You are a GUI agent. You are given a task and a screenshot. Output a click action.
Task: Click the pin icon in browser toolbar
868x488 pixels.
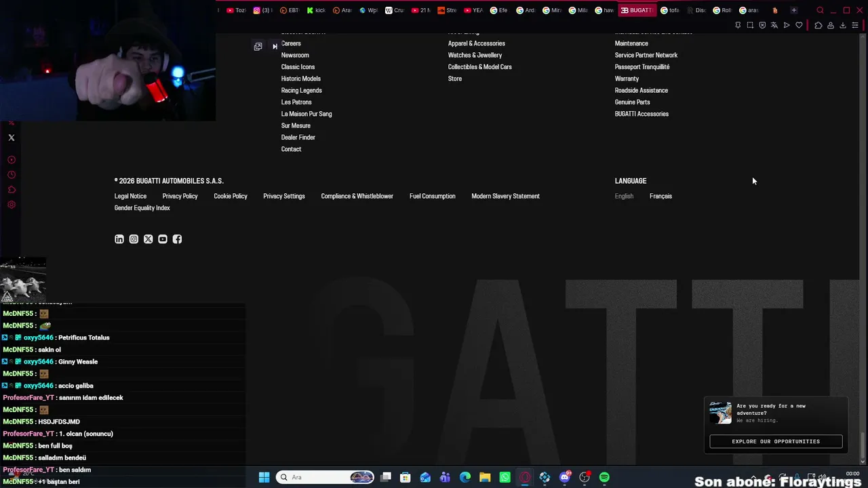tap(738, 26)
